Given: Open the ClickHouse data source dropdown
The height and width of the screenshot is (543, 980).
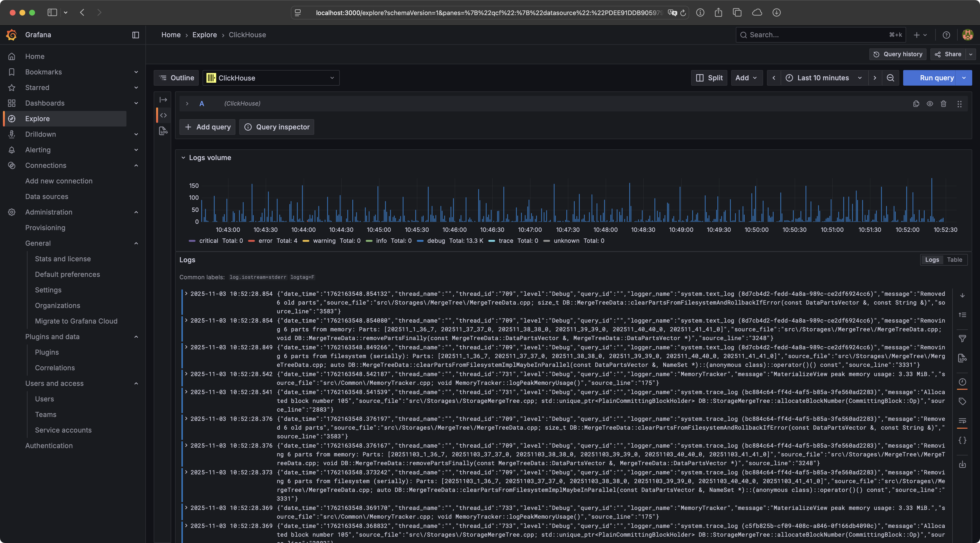Looking at the screenshot, I should coord(271,78).
